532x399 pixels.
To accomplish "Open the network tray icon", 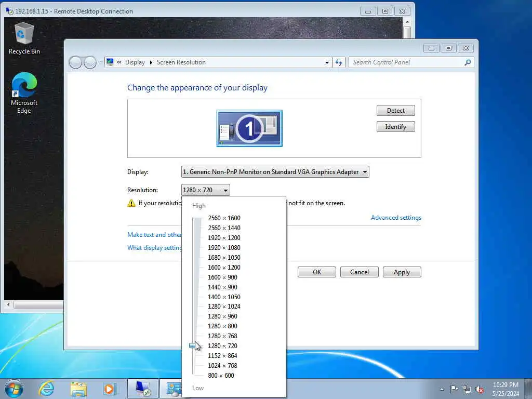I will point(467,389).
